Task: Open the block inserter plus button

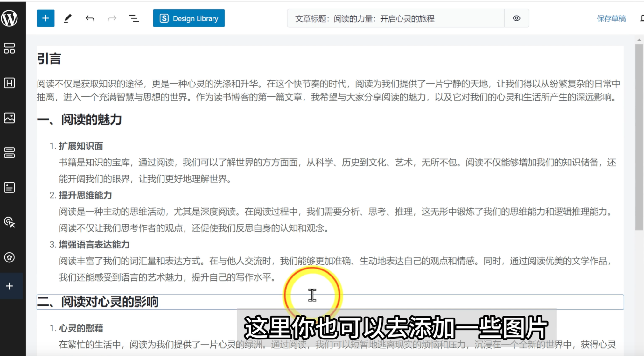Action: click(45, 18)
